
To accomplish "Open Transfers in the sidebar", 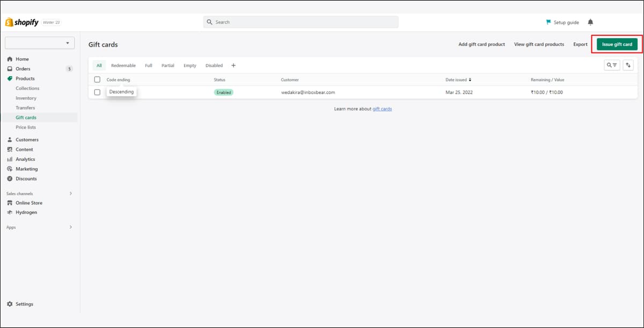I will 25,108.
